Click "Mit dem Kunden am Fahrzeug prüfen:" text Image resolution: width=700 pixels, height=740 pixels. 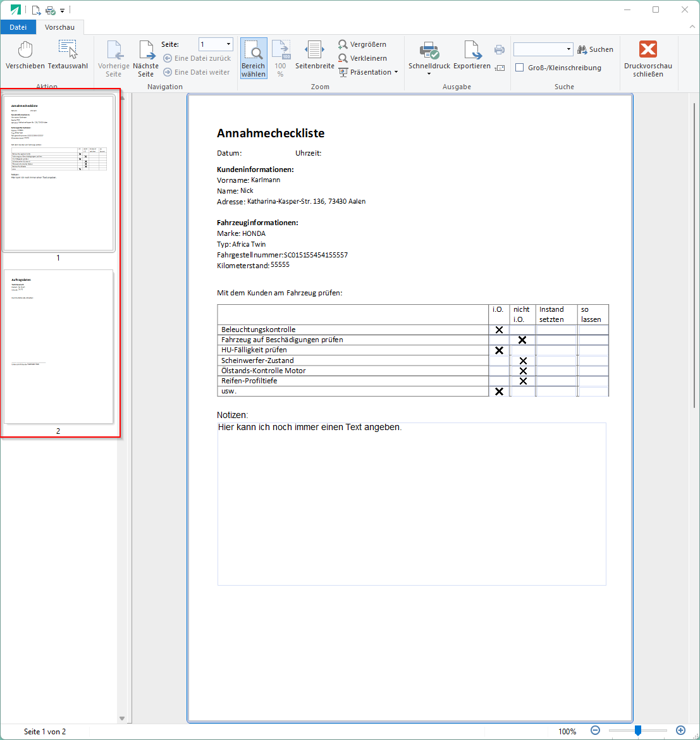pos(279,293)
